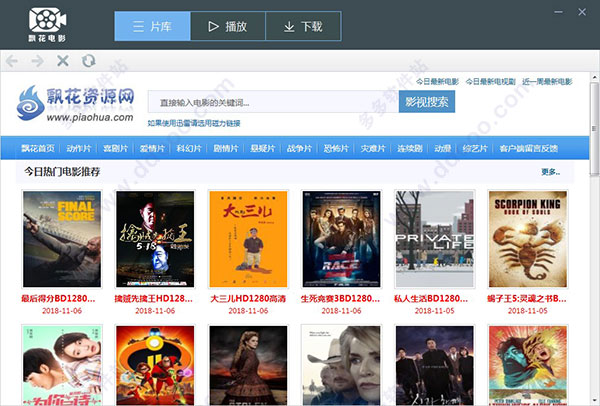The image size is (600, 406).
Task: Open the 大三儿 orange movie poster
Action: (x=248, y=239)
